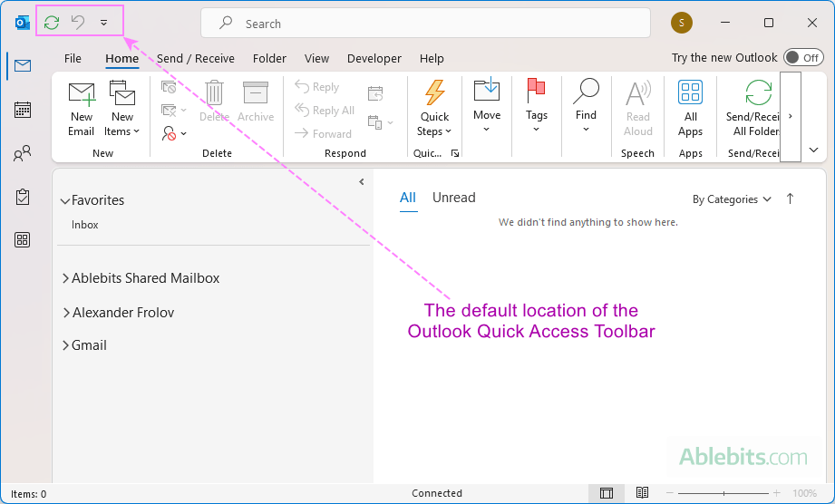Open the Move dropdown
835x504 pixels.
point(487,105)
